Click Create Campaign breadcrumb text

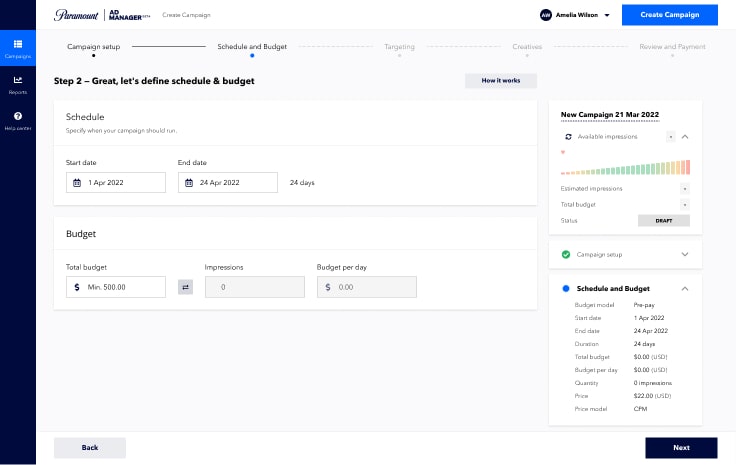coord(186,15)
